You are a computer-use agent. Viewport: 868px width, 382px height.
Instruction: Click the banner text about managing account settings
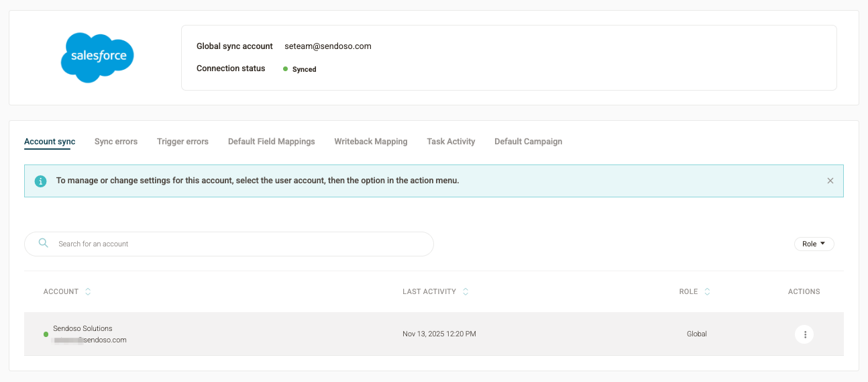pos(258,181)
